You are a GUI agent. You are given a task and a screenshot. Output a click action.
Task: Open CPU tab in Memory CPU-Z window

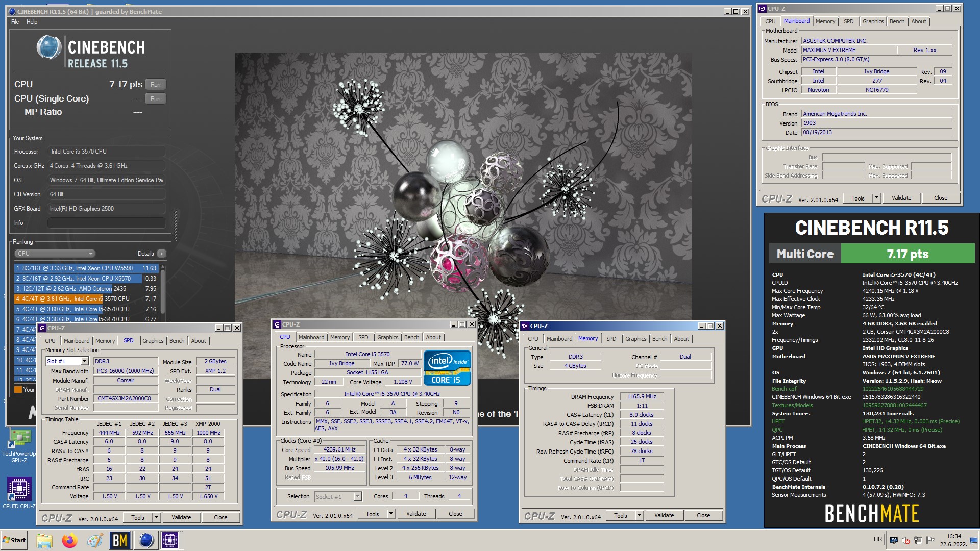coord(533,339)
